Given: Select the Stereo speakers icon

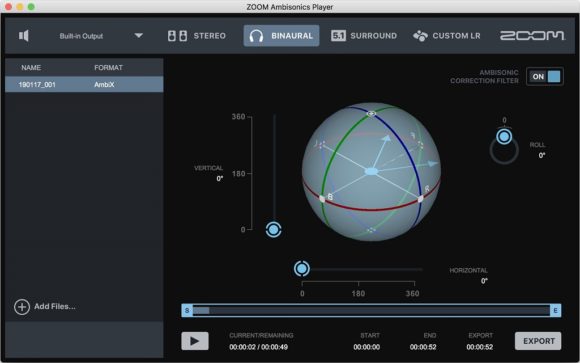Looking at the screenshot, I should pyautogui.click(x=178, y=36).
